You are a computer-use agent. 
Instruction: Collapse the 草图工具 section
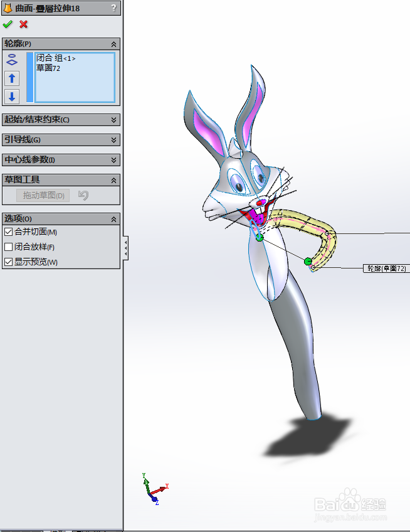pos(113,181)
